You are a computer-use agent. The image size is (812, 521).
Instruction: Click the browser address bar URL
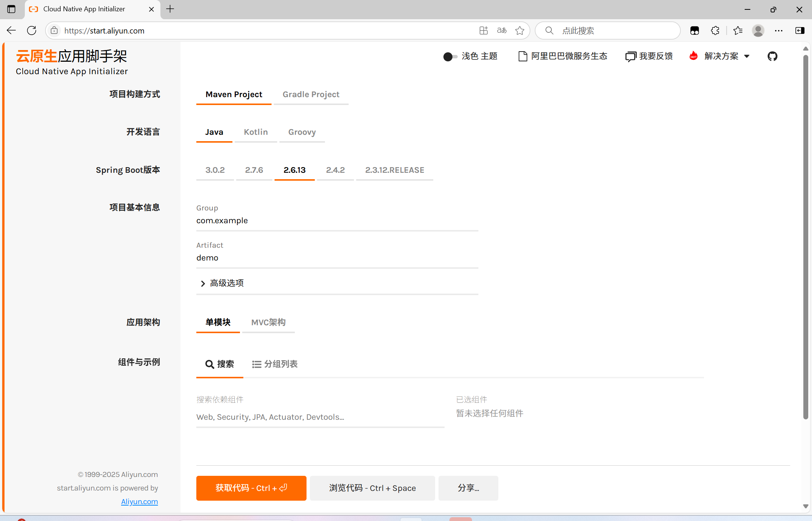(104, 30)
